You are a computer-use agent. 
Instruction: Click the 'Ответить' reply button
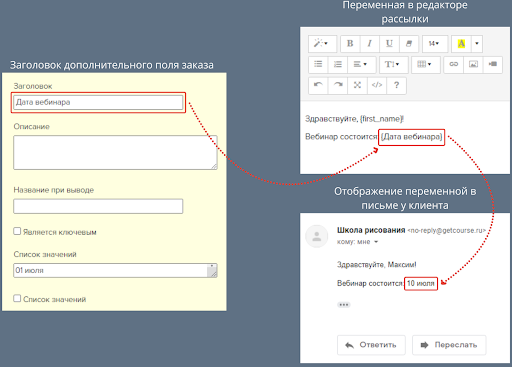[371, 345]
